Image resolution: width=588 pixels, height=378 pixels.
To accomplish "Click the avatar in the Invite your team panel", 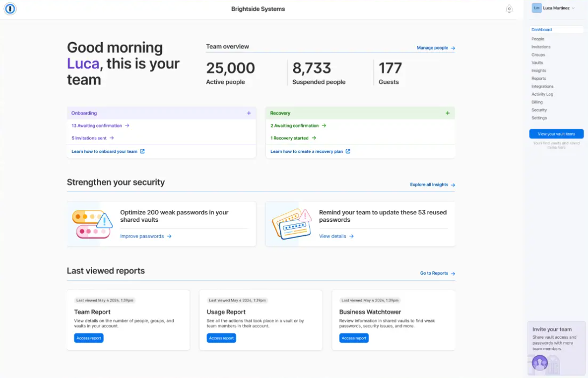I will 540,363.
